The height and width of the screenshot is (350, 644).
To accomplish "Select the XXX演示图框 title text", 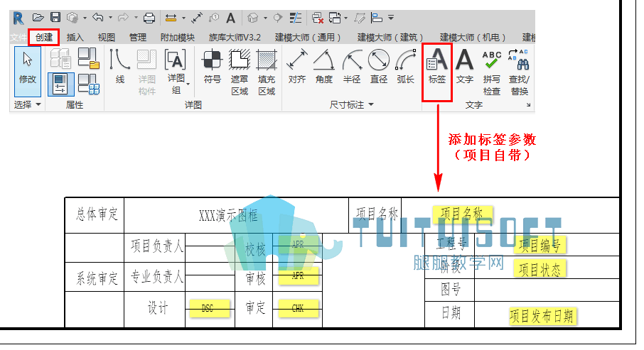I will click(x=228, y=215).
